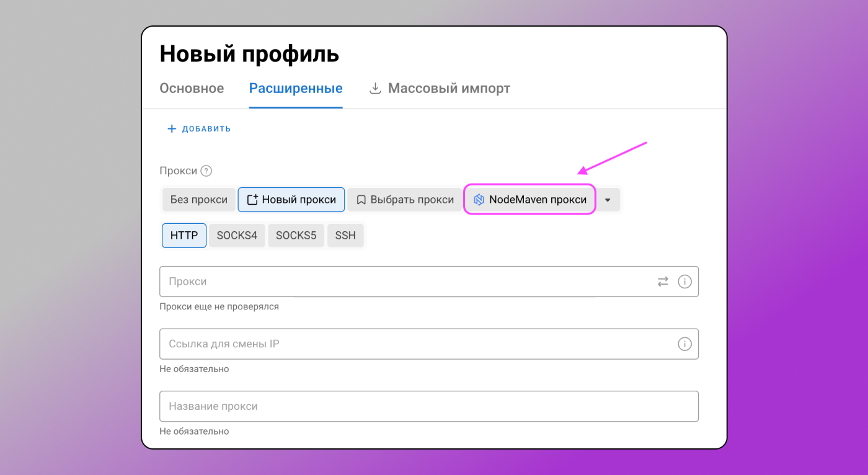Click the bookmark icon on Выбрать прокси button

pyautogui.click(x=361, y=199)
